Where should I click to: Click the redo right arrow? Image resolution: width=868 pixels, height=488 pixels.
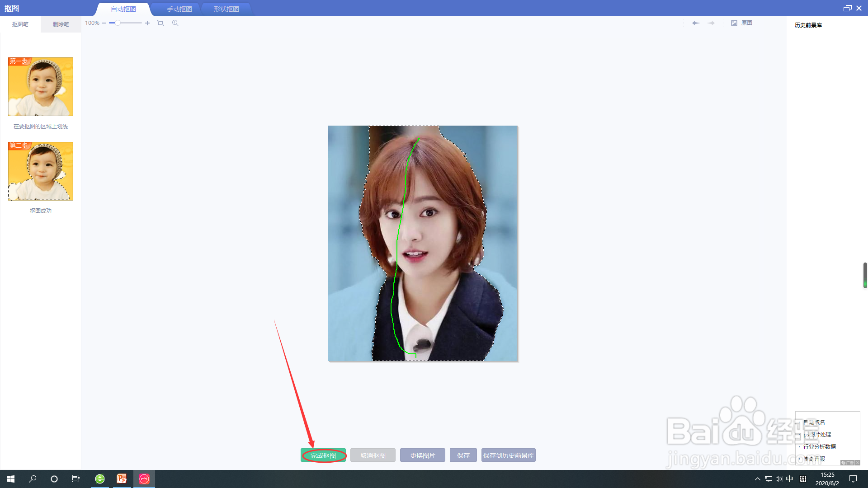pos(711,23)
